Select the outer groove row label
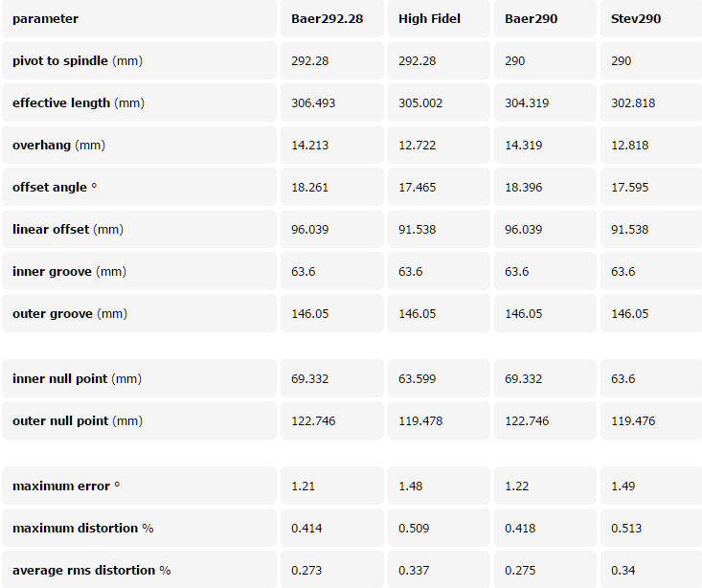 point(70,314)
